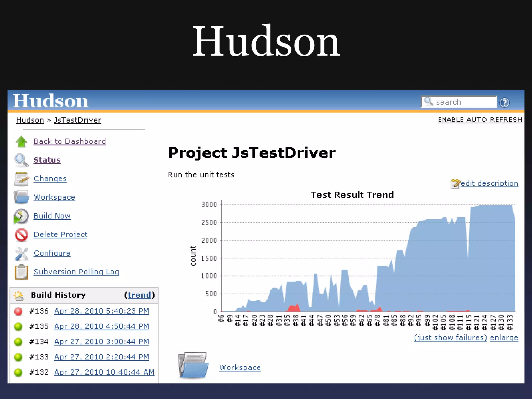
Task: Click the Status magnifying glass icon
Action: coord(21,160)
